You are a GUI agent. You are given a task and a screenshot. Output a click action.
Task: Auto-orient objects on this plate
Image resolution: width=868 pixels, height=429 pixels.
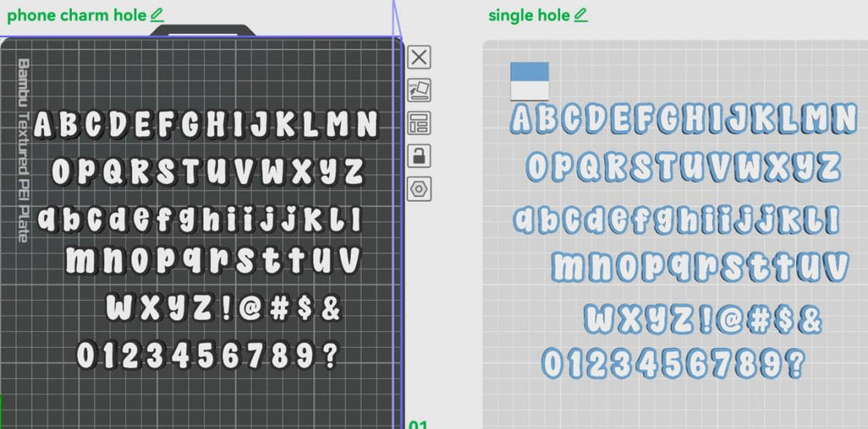pyautogui.click(x=419, y=90)
